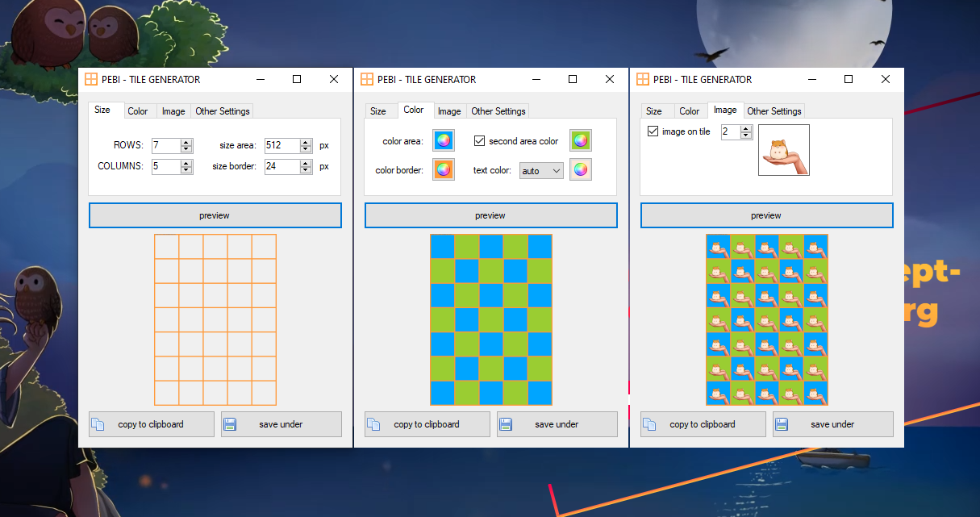This screenshot has width=980, height=517.
Task: Open the Size tab in the middle window
Action: coord(377,111)
